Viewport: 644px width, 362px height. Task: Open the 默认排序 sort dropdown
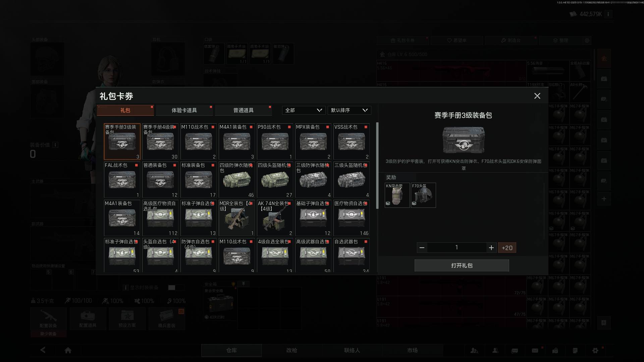click(x=349, y=110)
